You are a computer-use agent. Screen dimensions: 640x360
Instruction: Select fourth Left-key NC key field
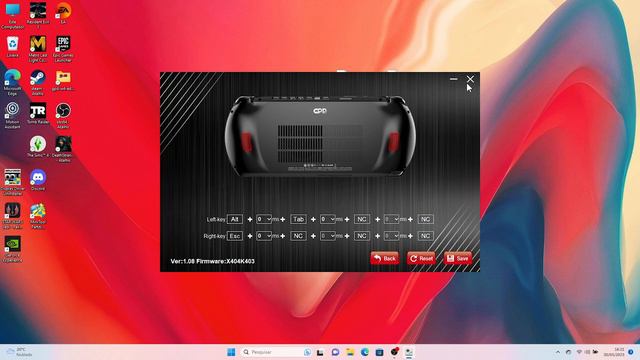[x=425, y=219]
